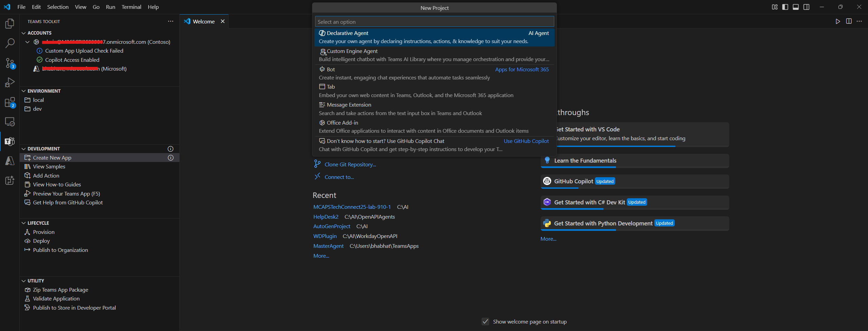Choose the Tab project option

pos(434,91)
